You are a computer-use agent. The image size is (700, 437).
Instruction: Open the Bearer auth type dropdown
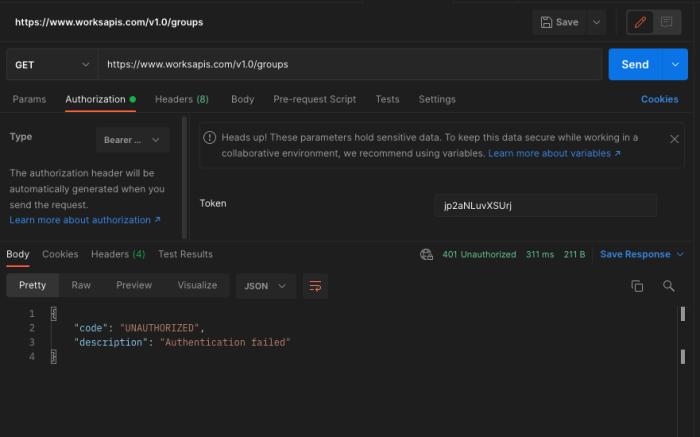pos(133,140)
